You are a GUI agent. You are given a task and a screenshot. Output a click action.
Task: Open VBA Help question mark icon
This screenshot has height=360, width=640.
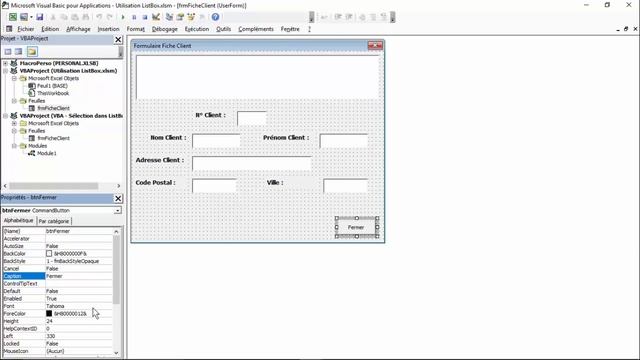[x=216, y=17]
